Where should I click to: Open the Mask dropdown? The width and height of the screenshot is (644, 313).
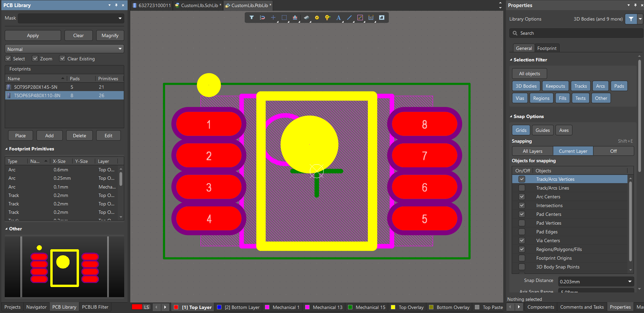[x=120, y=18]
